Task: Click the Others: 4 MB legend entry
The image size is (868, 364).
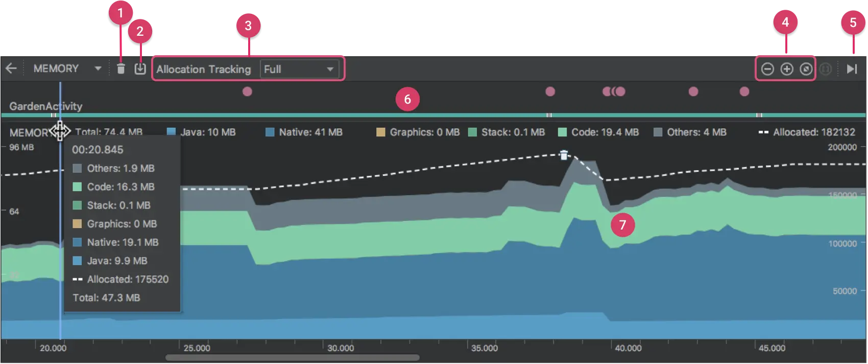Action: (690, 132)
